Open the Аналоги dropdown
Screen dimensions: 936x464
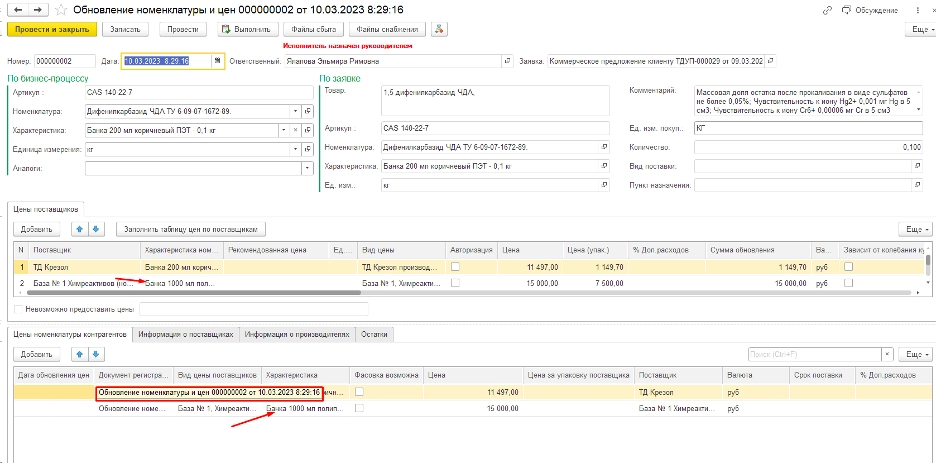click(295, 169)
